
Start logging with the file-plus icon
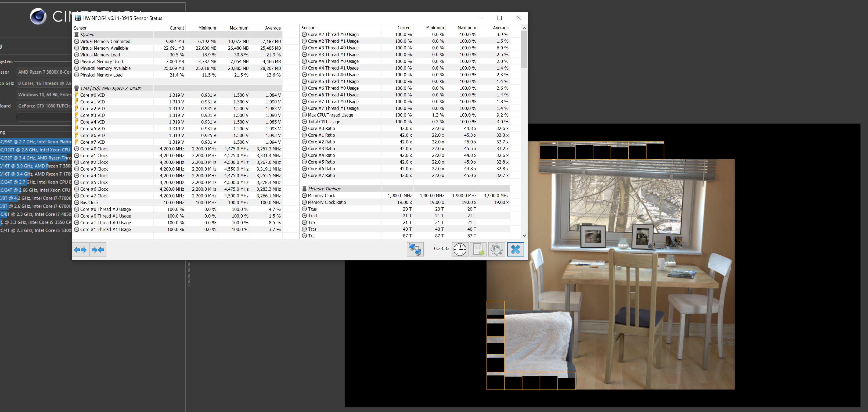pyautogui.click(x=478, y=250)
